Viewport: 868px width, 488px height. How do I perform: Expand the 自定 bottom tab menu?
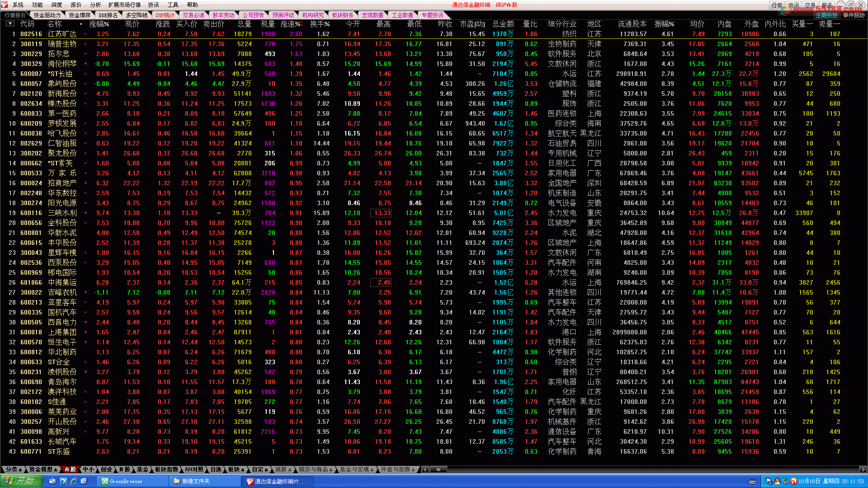tap(260, 469)
